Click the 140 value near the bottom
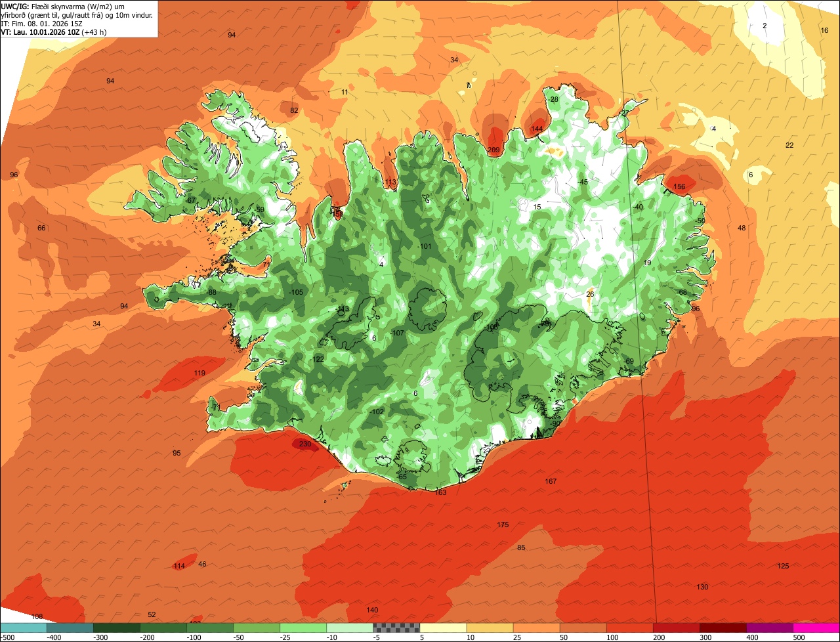Image resolution: width=840 pixels, height=642 pixels. (x=372, y=610)
